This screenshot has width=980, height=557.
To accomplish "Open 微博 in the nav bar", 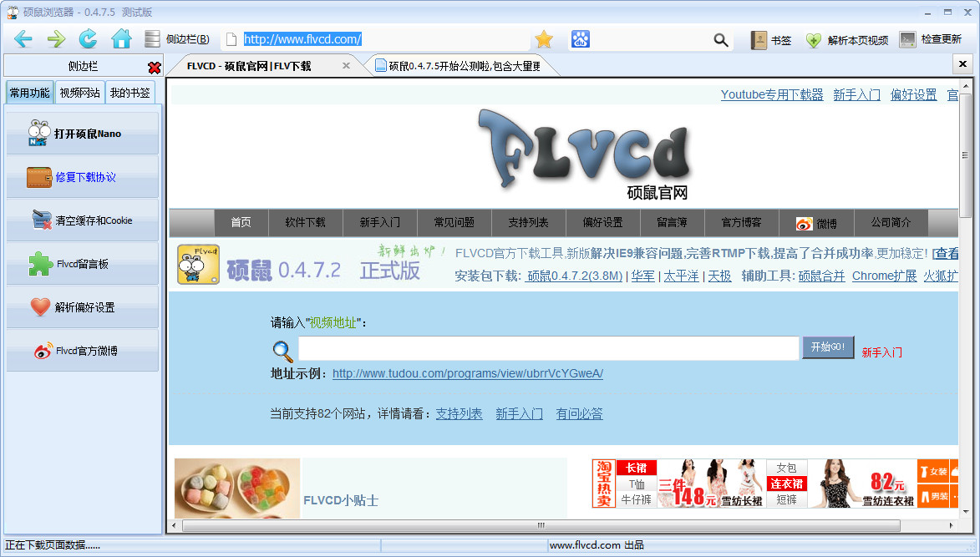I will click(x=816, y=223).
